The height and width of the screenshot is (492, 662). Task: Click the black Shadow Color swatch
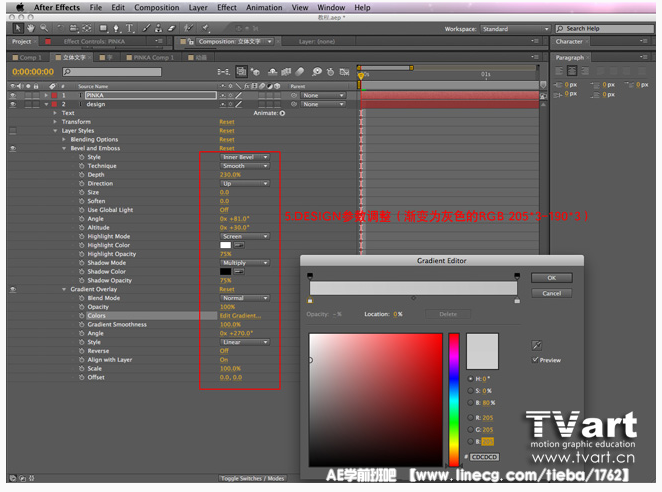coord(225,272)
